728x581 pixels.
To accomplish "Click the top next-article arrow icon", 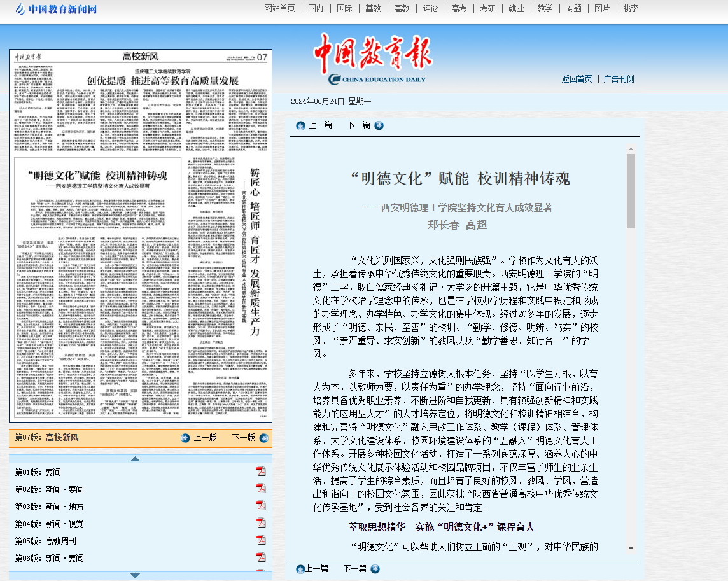I will click(x=379, y=125).
